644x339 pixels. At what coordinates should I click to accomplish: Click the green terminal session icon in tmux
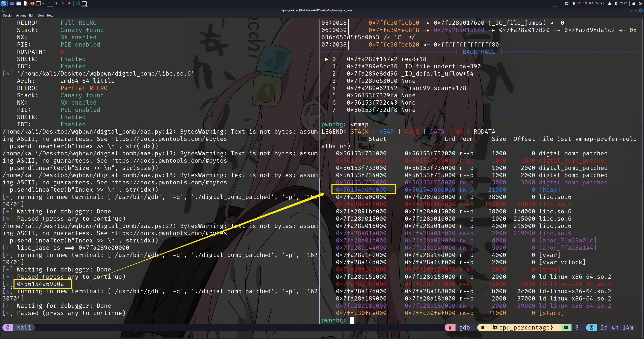coord(566,328)
